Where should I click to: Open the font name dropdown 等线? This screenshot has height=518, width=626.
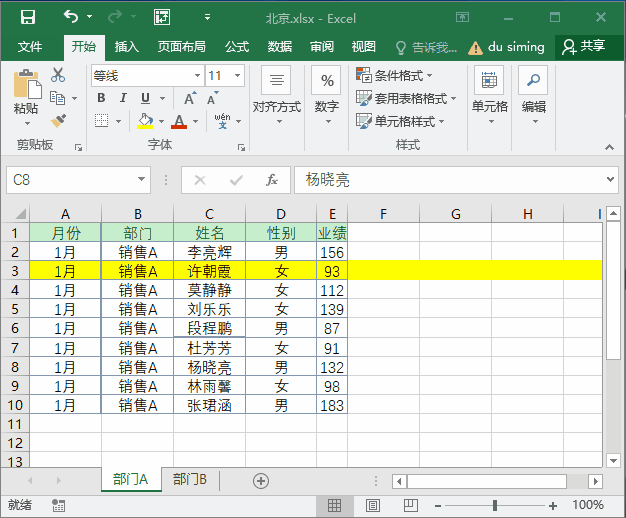(x=197, y=75)
